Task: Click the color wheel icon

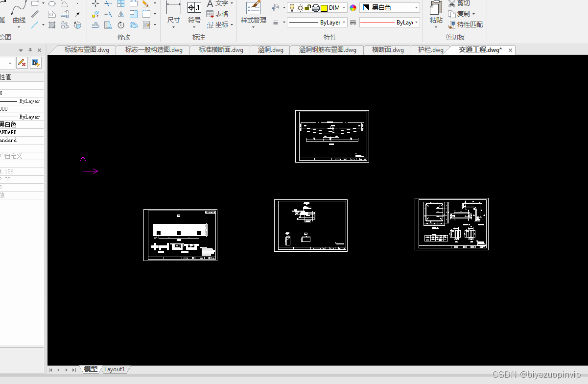Action: point(353,8)
